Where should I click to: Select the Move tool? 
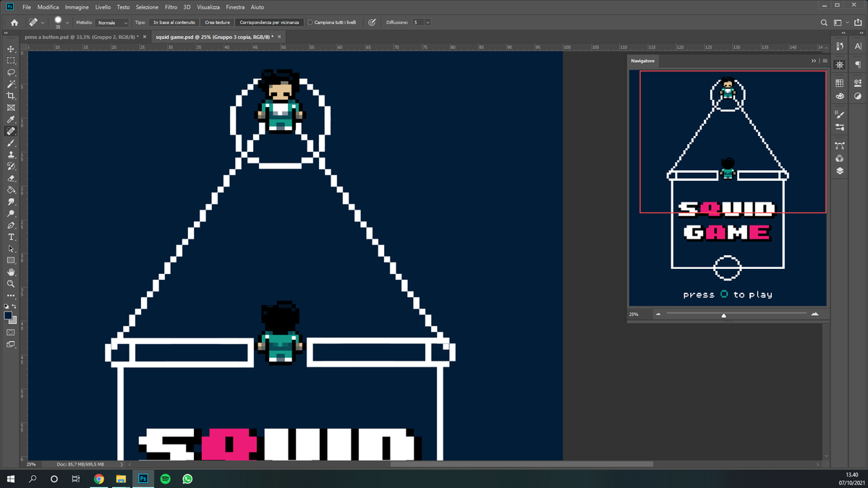(11, 49)
